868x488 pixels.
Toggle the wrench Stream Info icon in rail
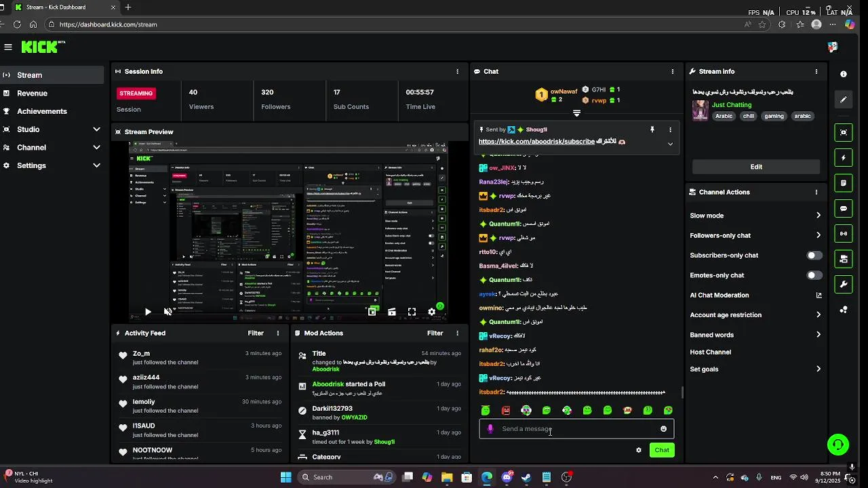pos(844,284)
